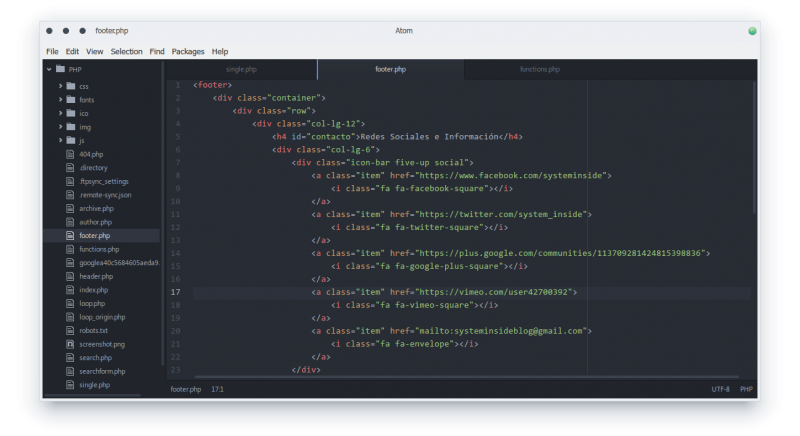Open the File menu
The image size is (800, 436).
click(52, 52)
